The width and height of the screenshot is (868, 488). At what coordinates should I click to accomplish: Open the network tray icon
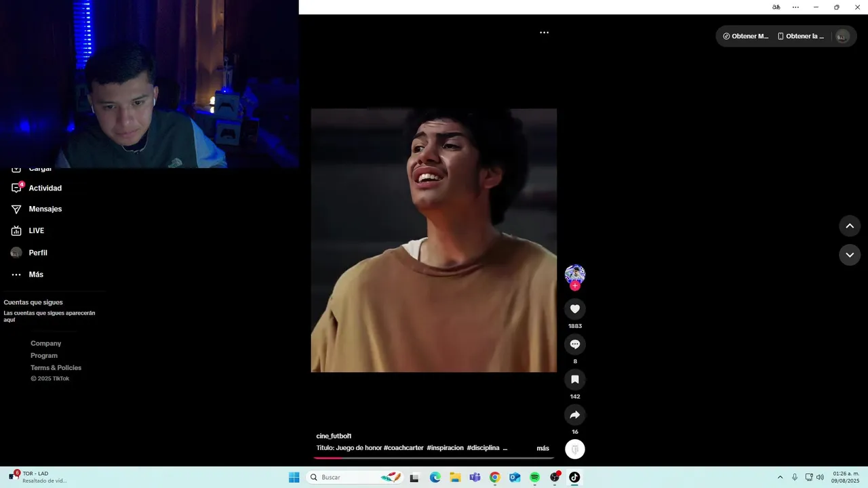tap(809, 478)
